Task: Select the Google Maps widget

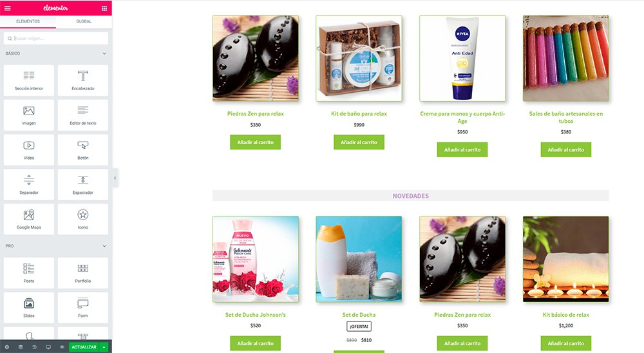Action: [29, 219]
